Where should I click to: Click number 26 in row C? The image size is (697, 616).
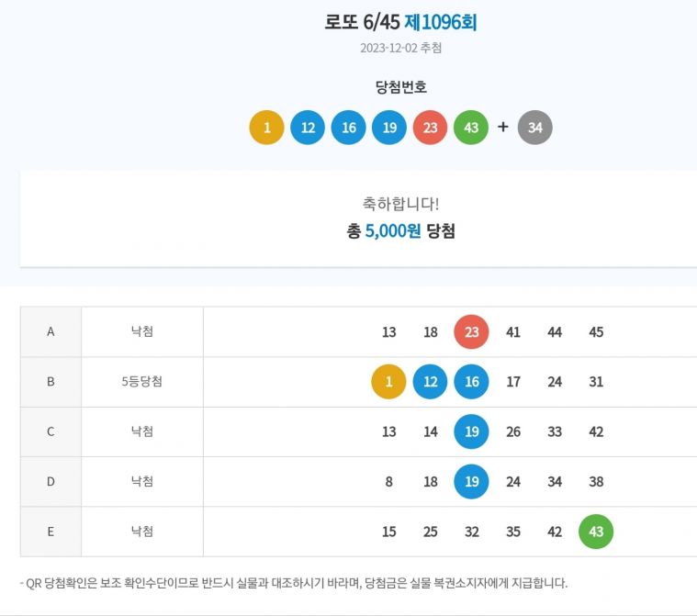pyautogui.click(x=513, y=431)
